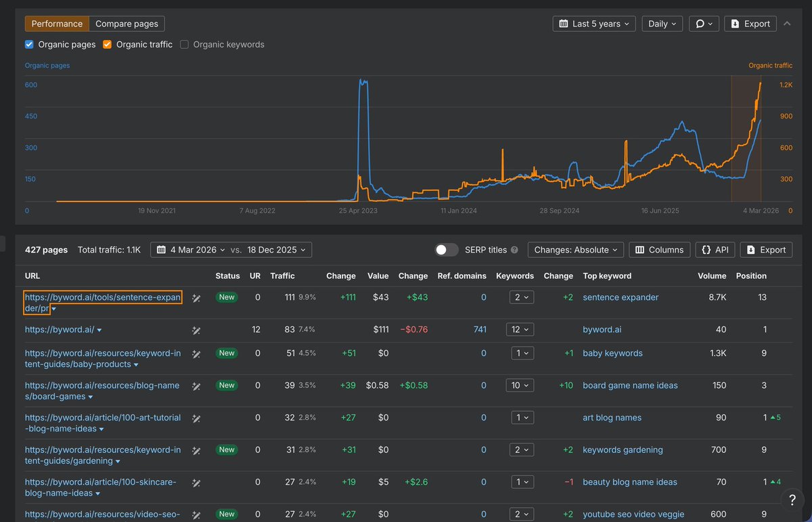
Task: Open the chart annotations comment dropdown
Action: click(704, 24)
